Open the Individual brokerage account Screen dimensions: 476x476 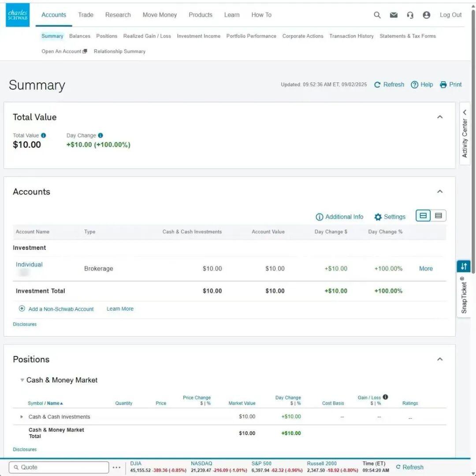click(29, 264)
